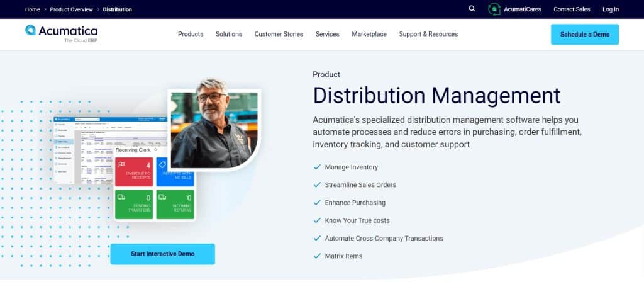644x306 pixels.
Task: Open the Marketplace menu
Action: click(369, 34)
